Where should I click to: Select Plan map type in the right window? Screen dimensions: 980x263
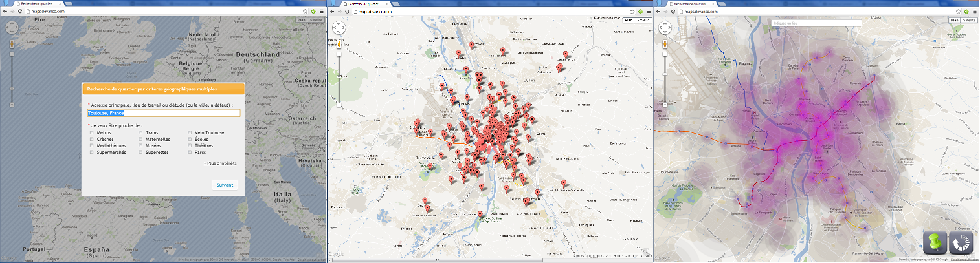pyautogui.click(x=955, y=21)
